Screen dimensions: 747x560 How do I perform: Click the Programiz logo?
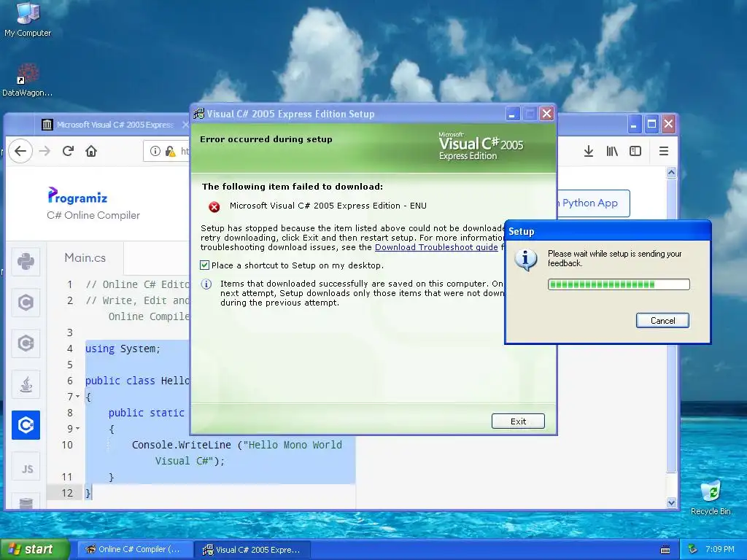pyautogui.click(x=77, y=195)
